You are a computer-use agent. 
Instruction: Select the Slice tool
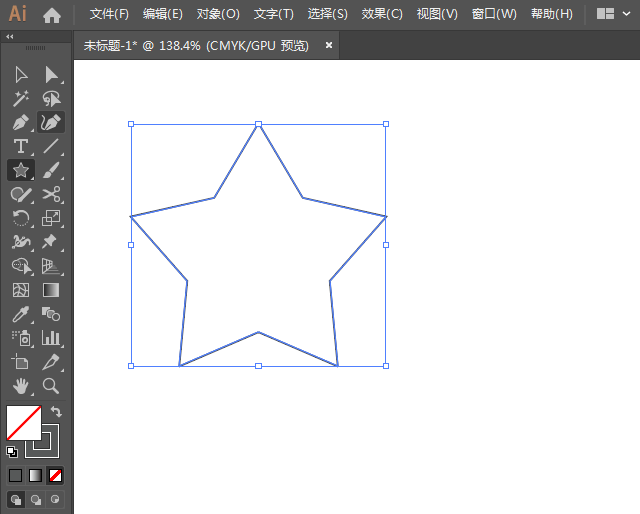tap(51, 362)
